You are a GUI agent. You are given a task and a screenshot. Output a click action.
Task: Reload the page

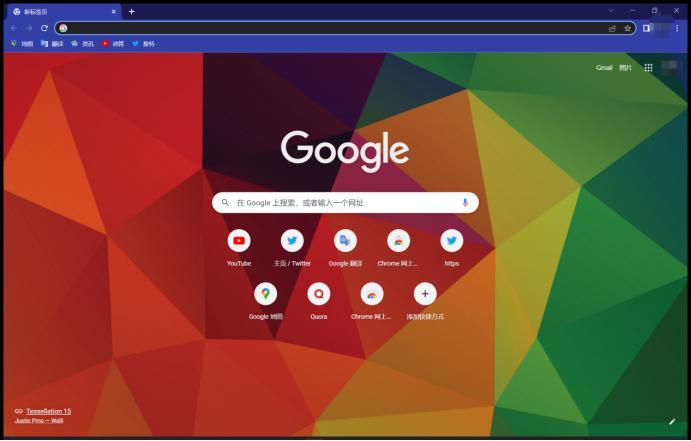tap(44, 28)
